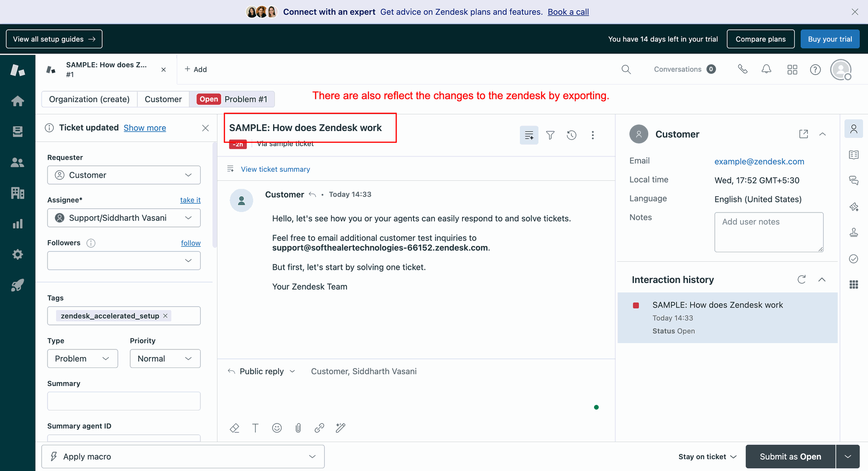868x471 pixels.
Task: Attach file using paperclip icon
Action: (298, 428)
